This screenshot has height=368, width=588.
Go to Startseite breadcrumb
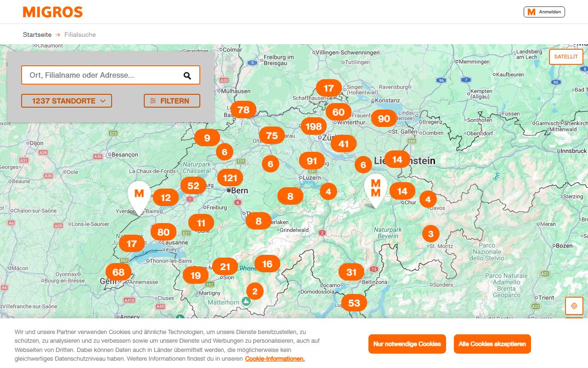pyautogui.click(x=37, y=34)
